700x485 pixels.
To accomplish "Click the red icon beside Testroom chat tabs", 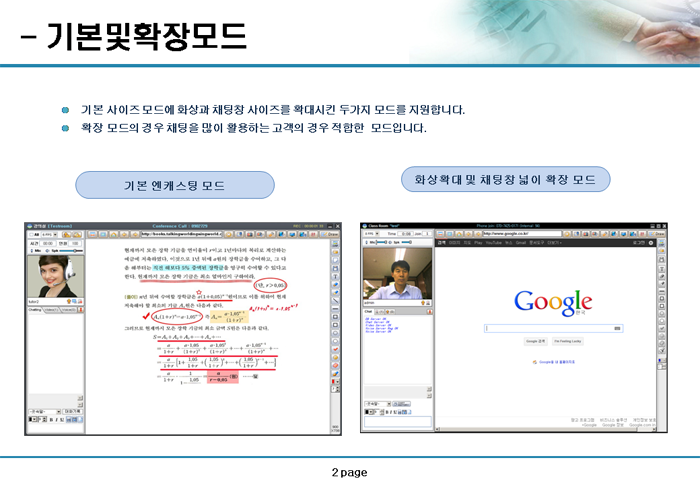I will [80, 310].
